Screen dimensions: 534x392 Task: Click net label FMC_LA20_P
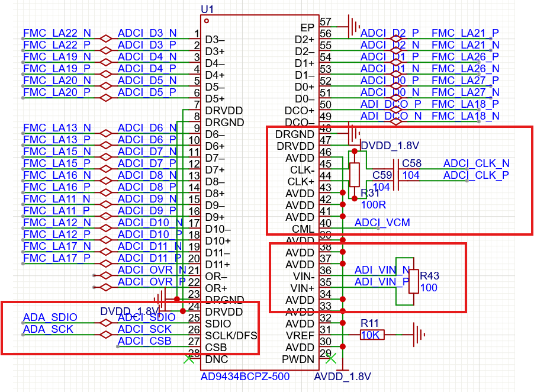point(56,92)
